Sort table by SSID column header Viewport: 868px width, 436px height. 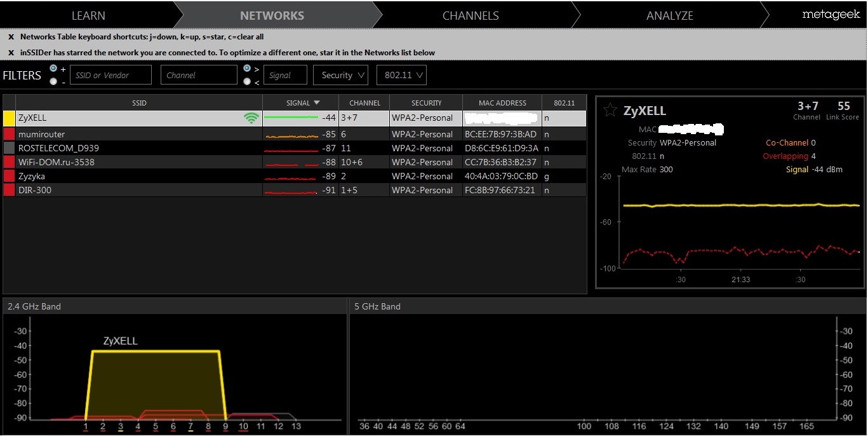[139, 102]
